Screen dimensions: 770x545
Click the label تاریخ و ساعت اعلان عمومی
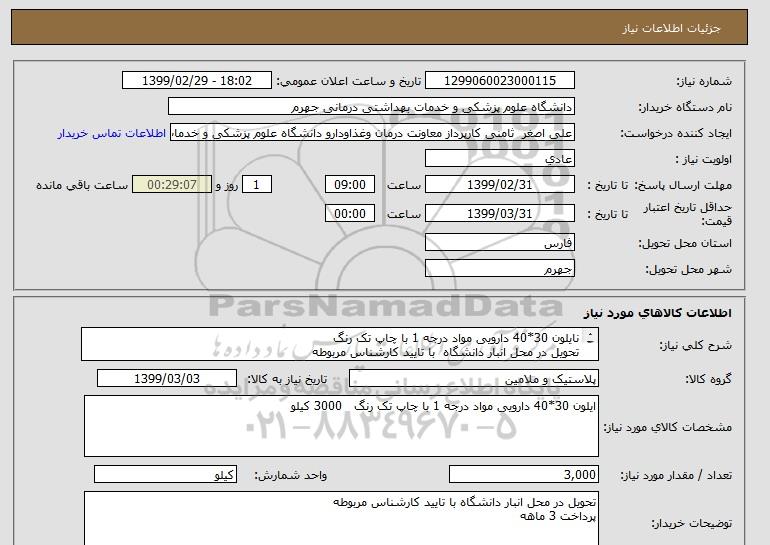click(x=349, y=82)
